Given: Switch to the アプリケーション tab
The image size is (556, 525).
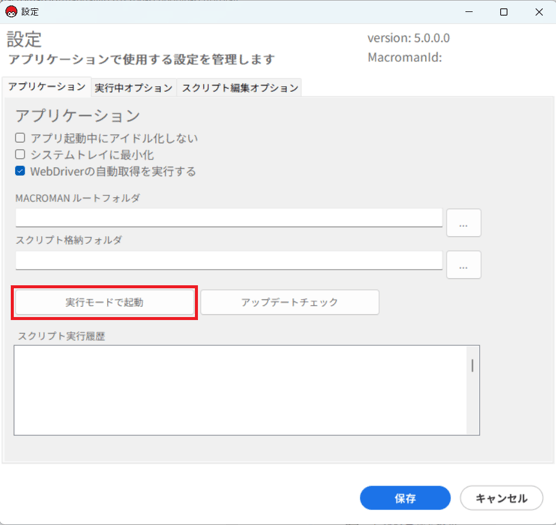Looking at the screenshot, I should click(47, 87).
